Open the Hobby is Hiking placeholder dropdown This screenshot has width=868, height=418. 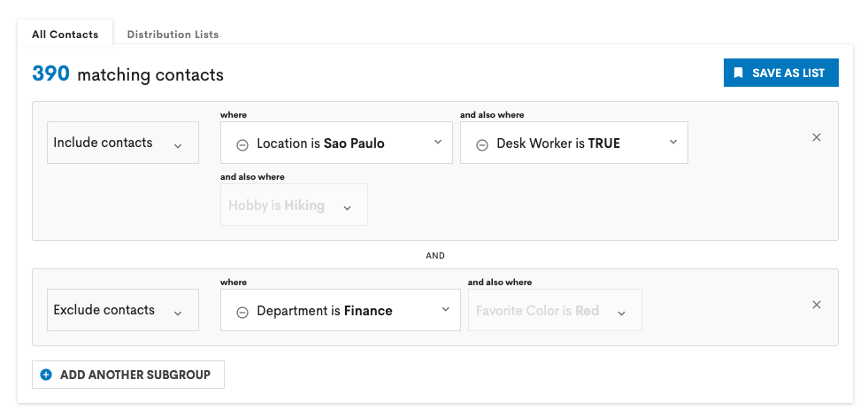294,205
